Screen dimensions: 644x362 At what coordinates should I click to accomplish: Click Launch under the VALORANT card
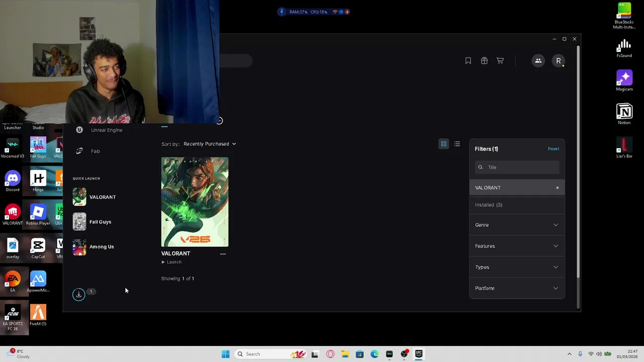(171, 262)
